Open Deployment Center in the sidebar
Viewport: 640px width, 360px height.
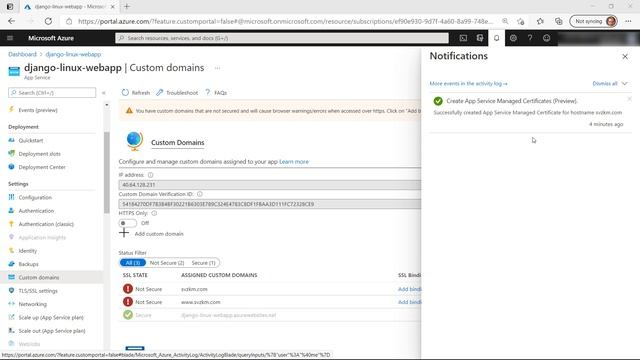42,167
